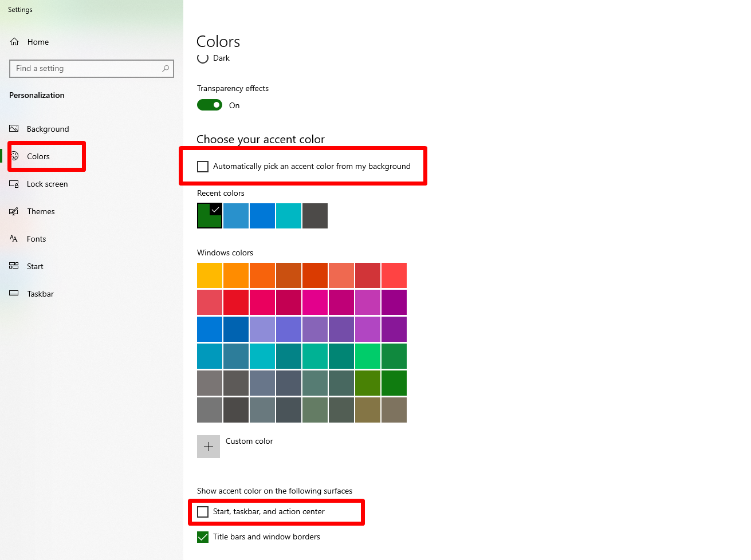Open the Lock screen menu entry
Image resolution: width=751 pixels, height=560 pixels.
click(47, 184)
